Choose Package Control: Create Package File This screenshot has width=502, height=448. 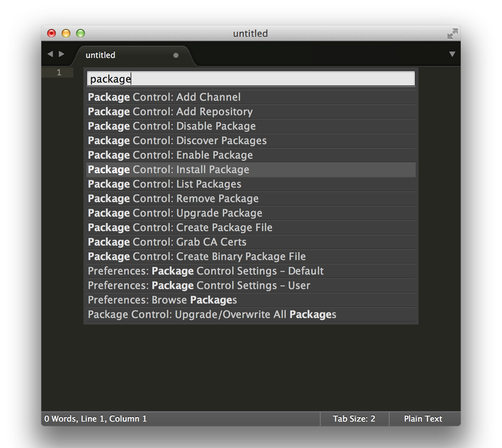tap(251, 228)
